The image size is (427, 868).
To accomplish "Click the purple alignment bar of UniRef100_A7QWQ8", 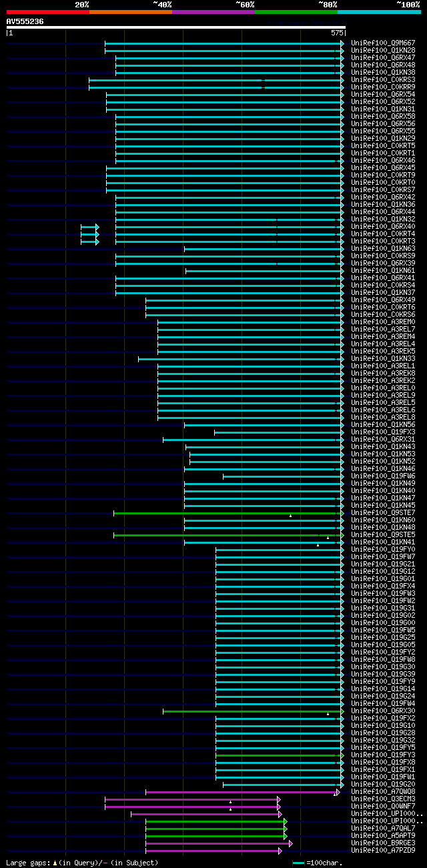I will (x=243, y=792).
